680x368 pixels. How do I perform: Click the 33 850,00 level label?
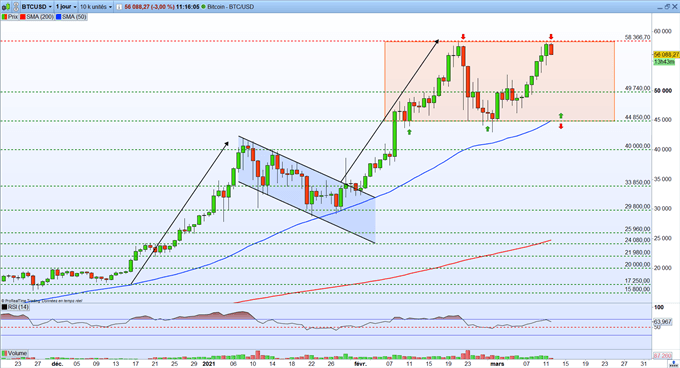pyautogui.click(x=638, y=182)
